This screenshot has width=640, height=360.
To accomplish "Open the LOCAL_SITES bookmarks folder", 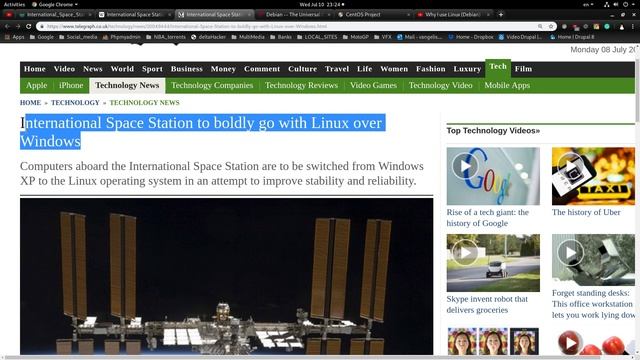I will pos(317,37).
